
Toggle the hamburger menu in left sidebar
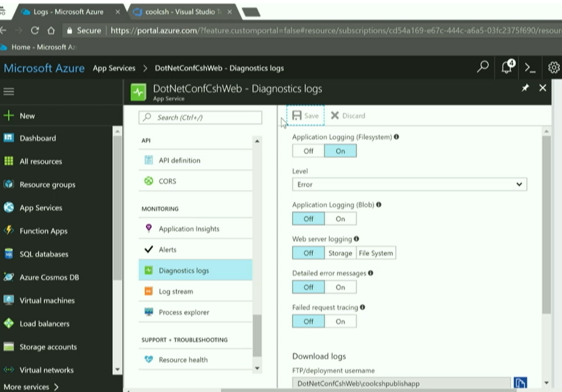(x=9, y=92)
